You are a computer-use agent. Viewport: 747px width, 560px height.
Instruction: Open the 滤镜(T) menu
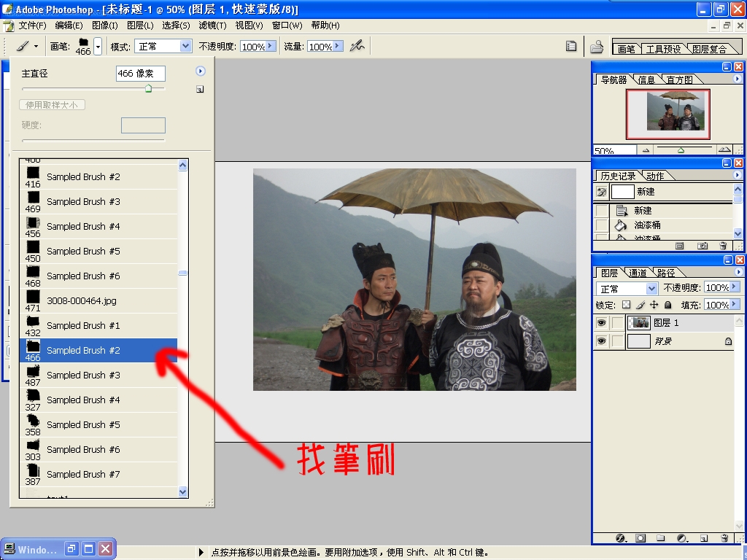point(212,26)
